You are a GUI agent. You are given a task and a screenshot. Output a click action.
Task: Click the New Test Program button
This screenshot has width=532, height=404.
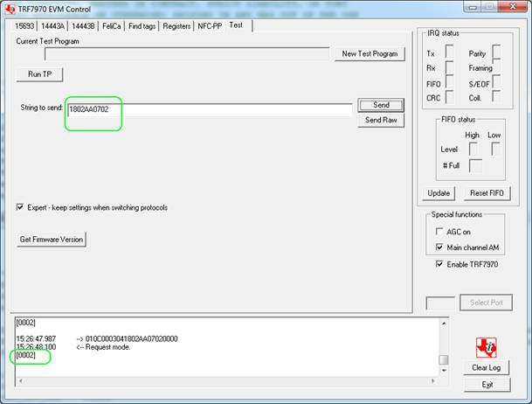pyautogui.click(x=370, y=53)
